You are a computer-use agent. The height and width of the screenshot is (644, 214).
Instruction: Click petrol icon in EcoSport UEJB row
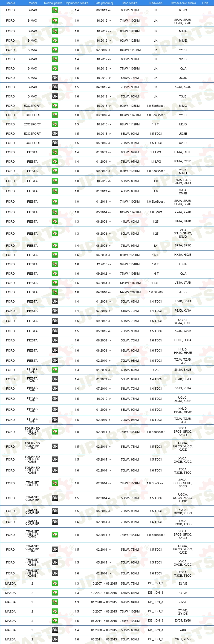[55, 124]
